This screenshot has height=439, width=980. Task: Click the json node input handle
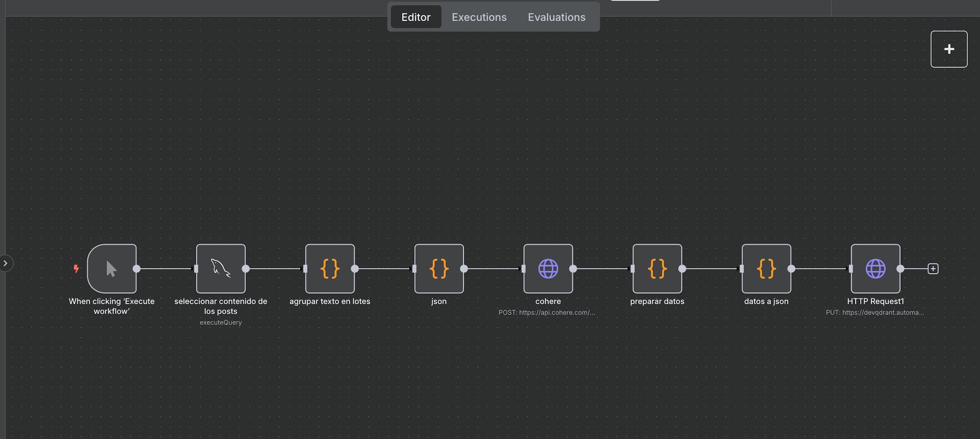tap(414, 268)
